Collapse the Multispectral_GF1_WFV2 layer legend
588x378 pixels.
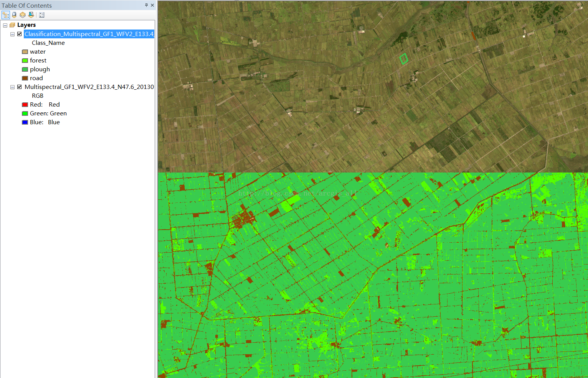[x=12, y=87]
